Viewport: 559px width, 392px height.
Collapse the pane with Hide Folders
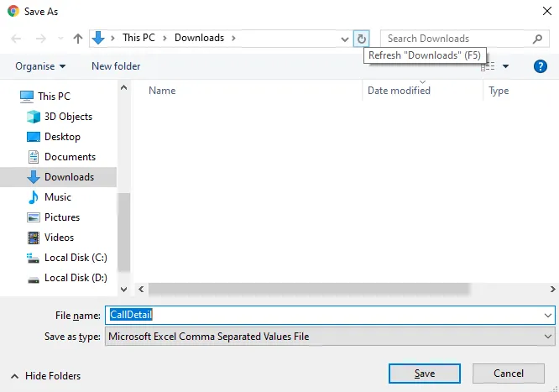[45, 376]
